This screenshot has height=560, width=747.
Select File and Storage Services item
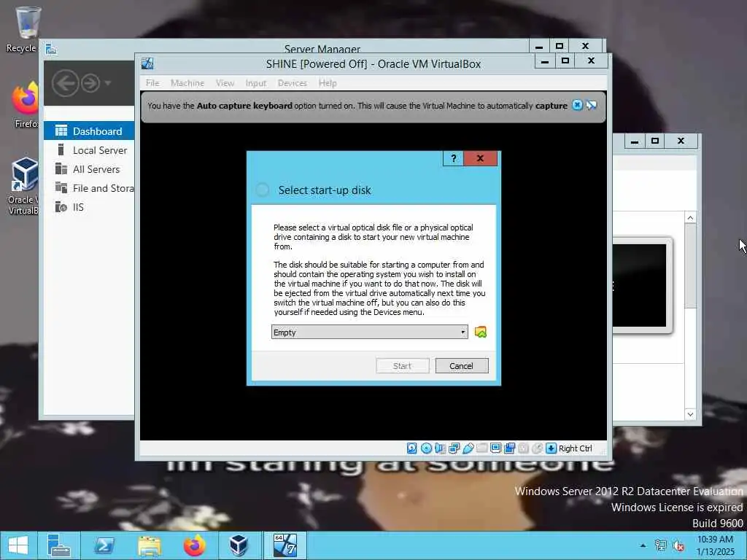click(x=89, y=188)
